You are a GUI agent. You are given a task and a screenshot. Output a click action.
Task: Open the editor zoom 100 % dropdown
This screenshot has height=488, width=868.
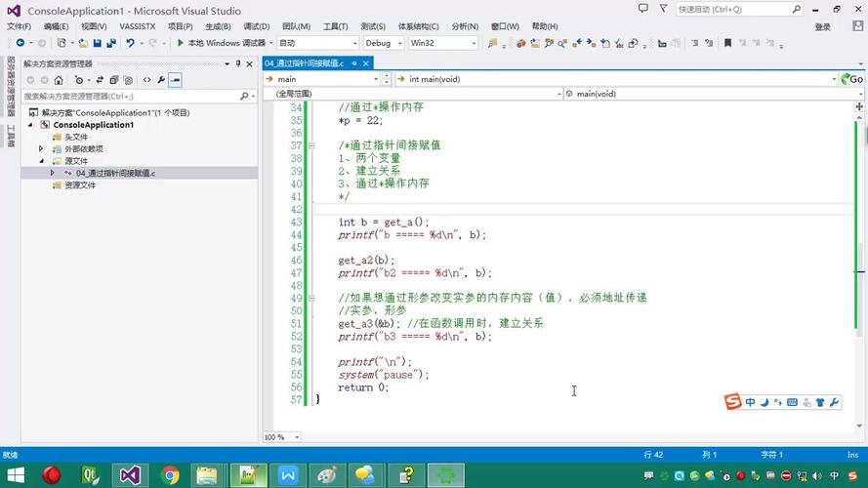(282, 437)
